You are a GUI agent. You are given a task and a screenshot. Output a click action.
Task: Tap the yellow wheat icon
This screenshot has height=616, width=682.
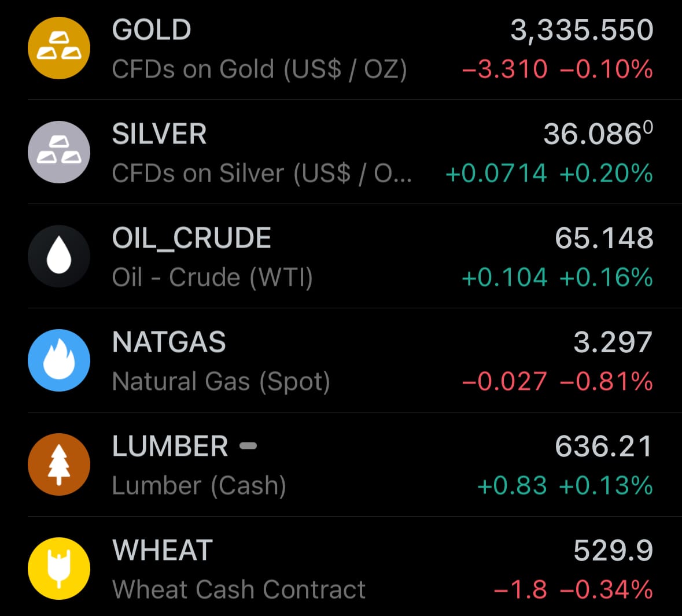tap(59, 569)
